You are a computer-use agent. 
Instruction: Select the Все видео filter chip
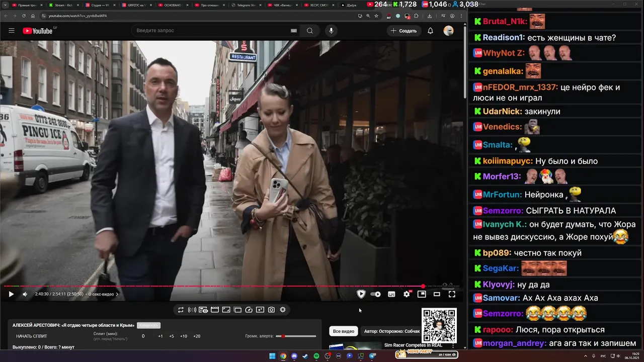344,331
